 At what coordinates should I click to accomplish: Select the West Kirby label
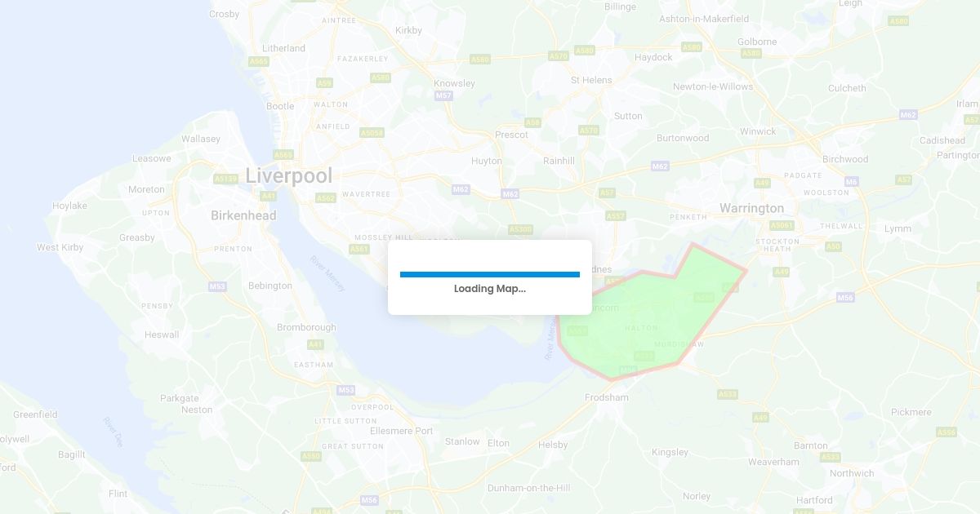click(60, 247)
